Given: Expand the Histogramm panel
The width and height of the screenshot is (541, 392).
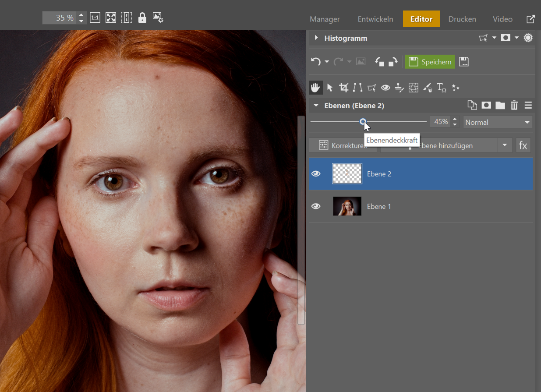Looking at the screenshot, I should [316, 38].
